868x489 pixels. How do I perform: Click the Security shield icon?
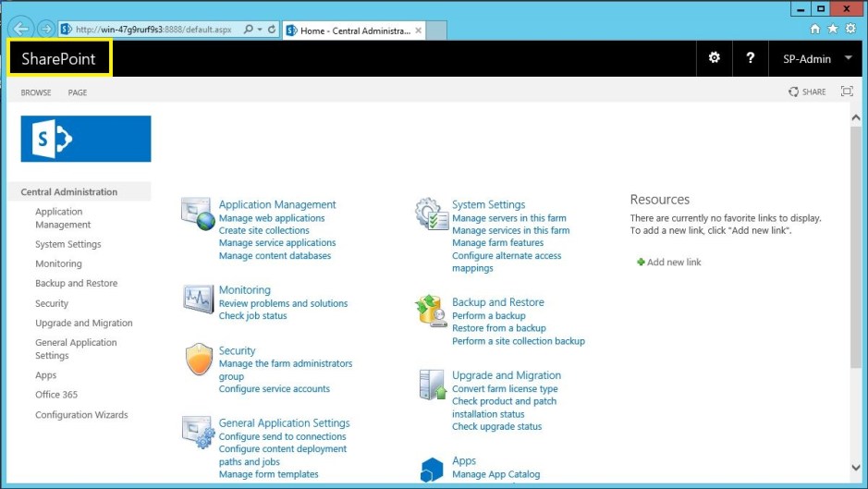(198, 360)
